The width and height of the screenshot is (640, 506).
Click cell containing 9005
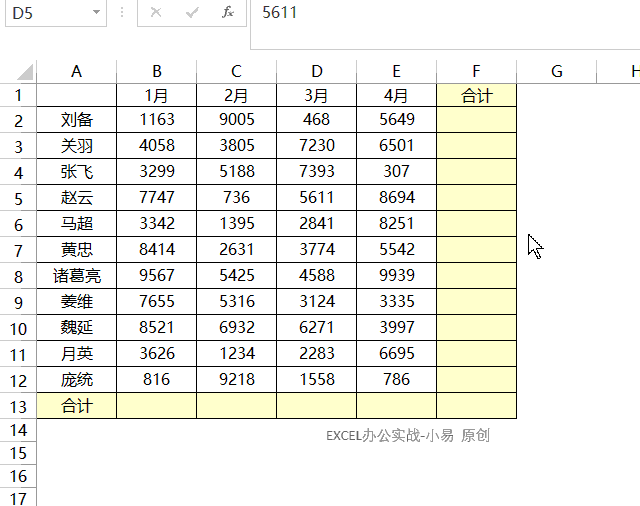236,120
